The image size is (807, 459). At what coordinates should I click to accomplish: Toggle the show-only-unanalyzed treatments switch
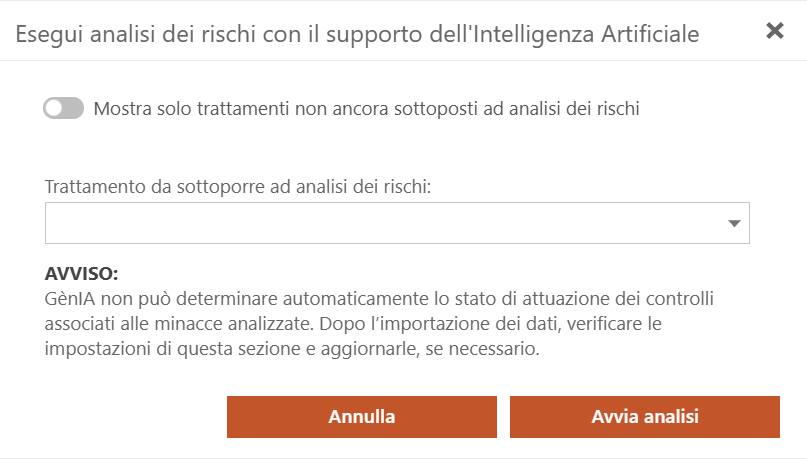pyautogui.click(x=63, y=108)
